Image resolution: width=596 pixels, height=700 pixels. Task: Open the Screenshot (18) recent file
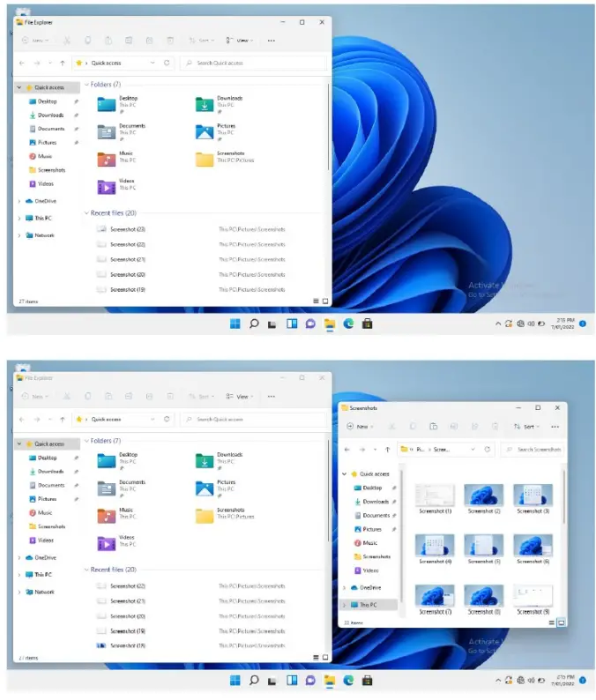128,645
